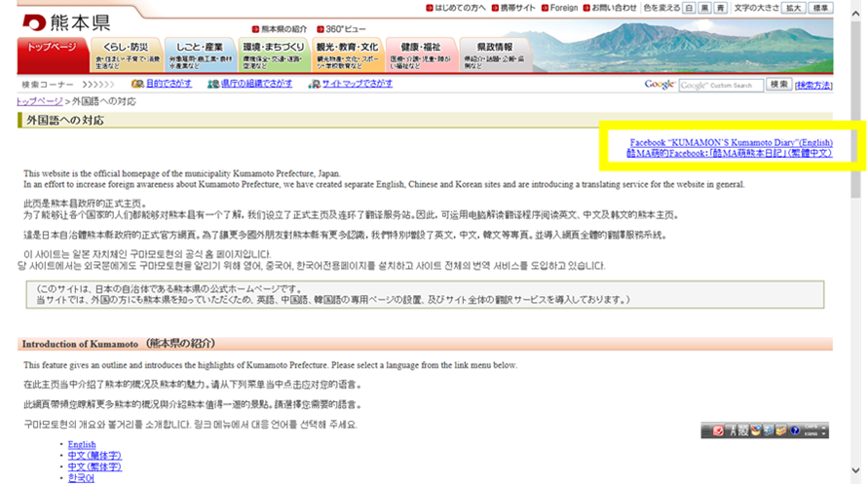Screen dimensions: 868x484
Task: Click the ATOK red checkmark icon
Action: tap(719, 430)
